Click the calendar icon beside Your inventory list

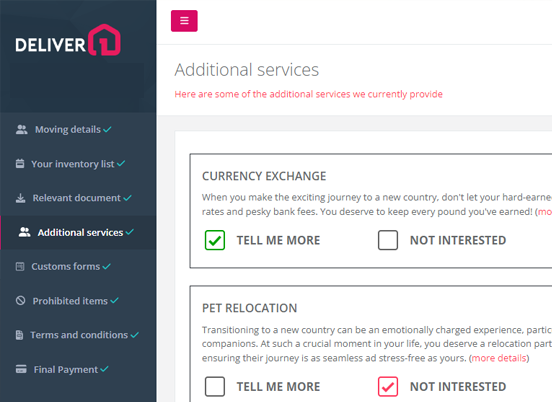click(x=20, y=164)
